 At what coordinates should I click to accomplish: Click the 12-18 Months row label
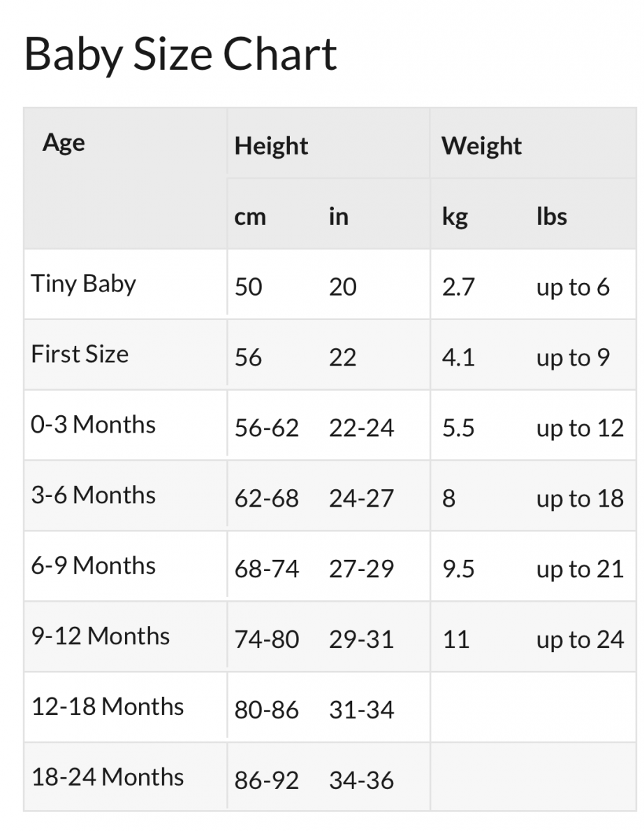coord(108,707)
